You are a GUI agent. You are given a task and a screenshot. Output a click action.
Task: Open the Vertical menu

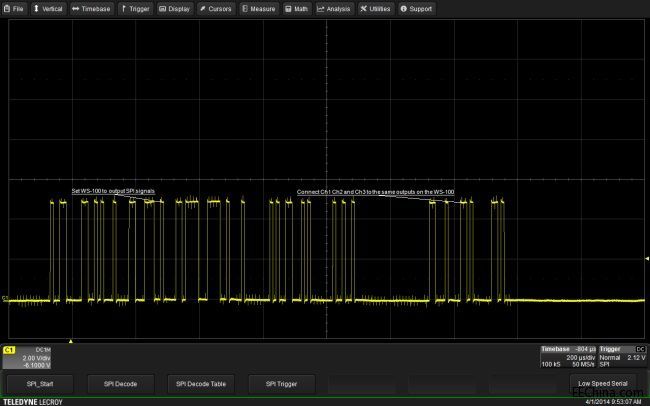48,9
